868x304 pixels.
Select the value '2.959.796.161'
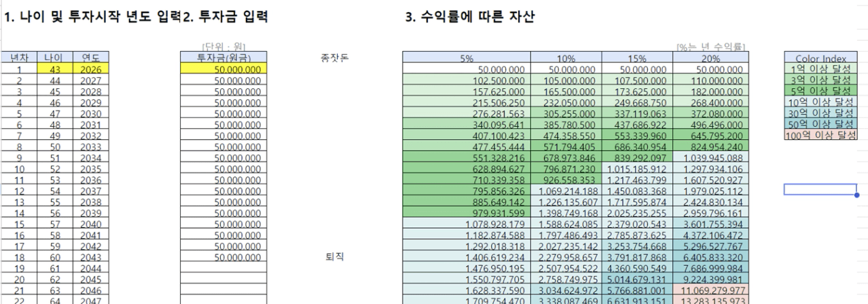point(711,212)
